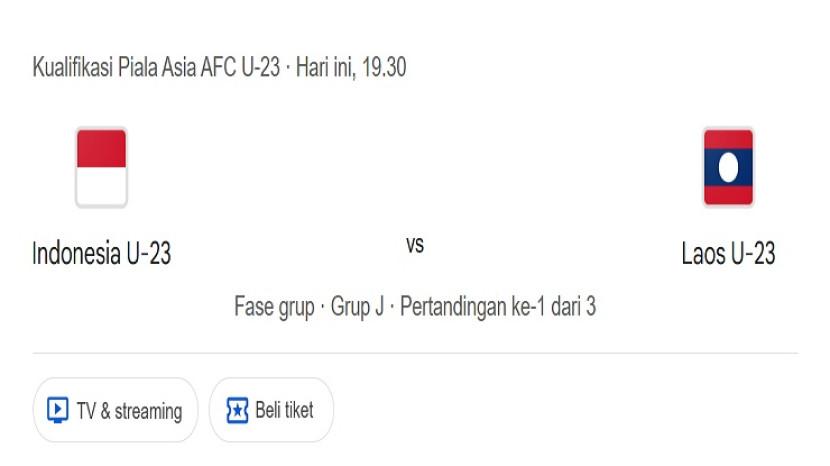Open the Grup J label

(357, 306)
